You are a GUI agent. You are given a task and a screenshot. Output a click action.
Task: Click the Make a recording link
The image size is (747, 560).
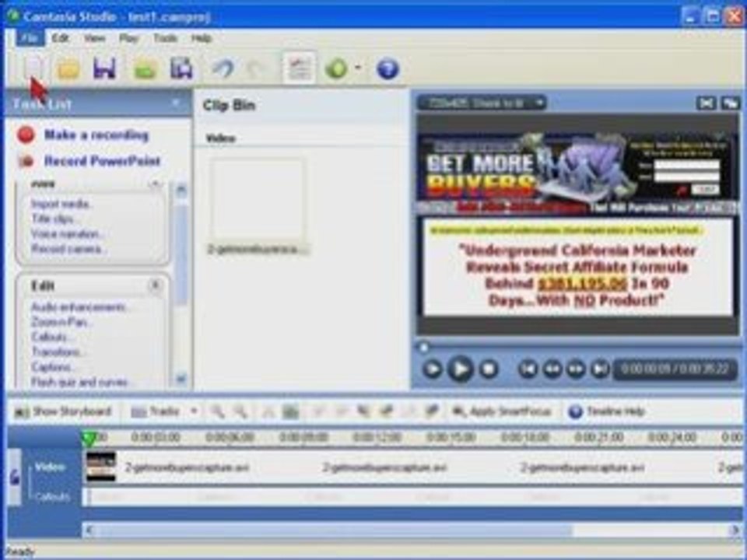point(96,135)
